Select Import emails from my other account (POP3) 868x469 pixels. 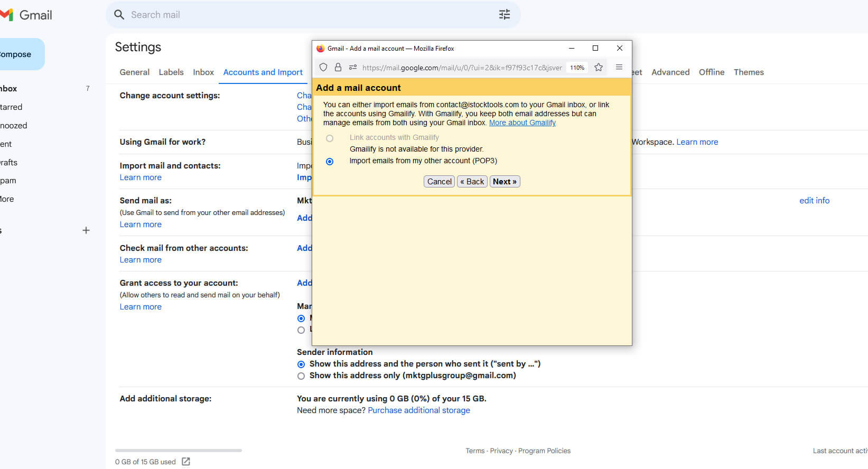(330, 162)
